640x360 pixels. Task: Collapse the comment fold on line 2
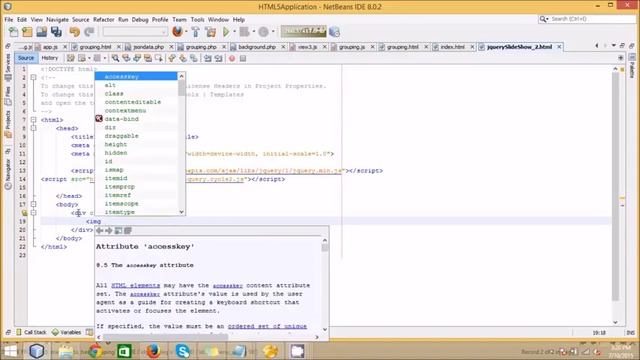click(x=33, y=77)
